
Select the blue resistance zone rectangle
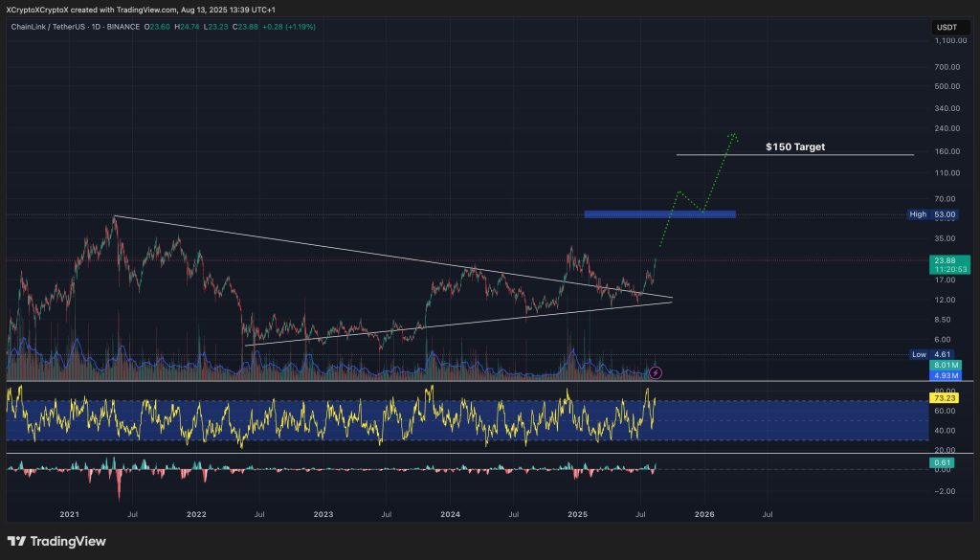point(659,214)
